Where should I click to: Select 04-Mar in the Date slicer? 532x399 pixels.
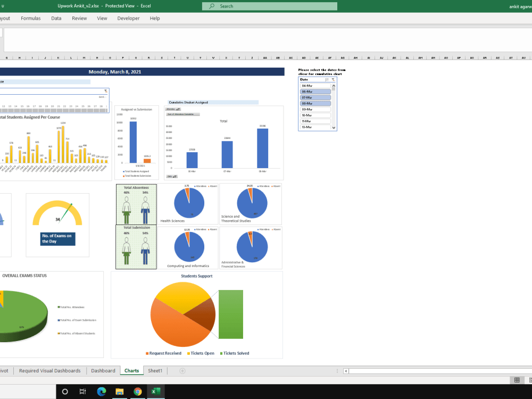(315, 86)
